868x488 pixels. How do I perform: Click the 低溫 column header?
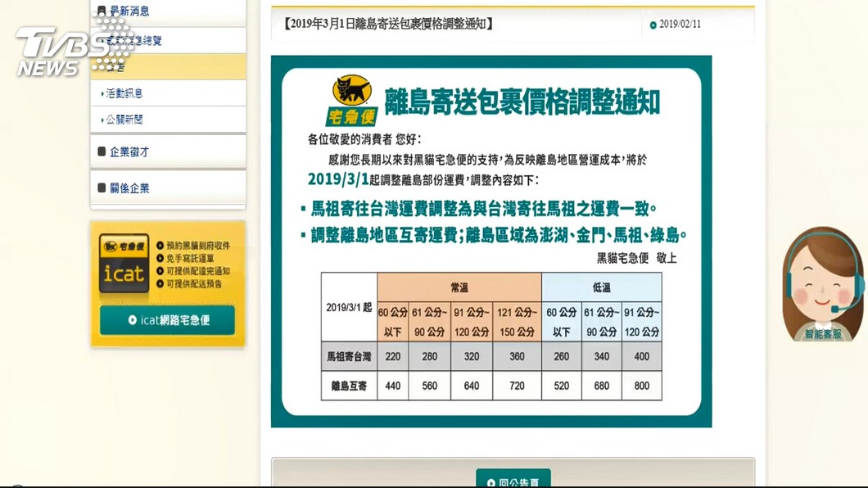602,287
